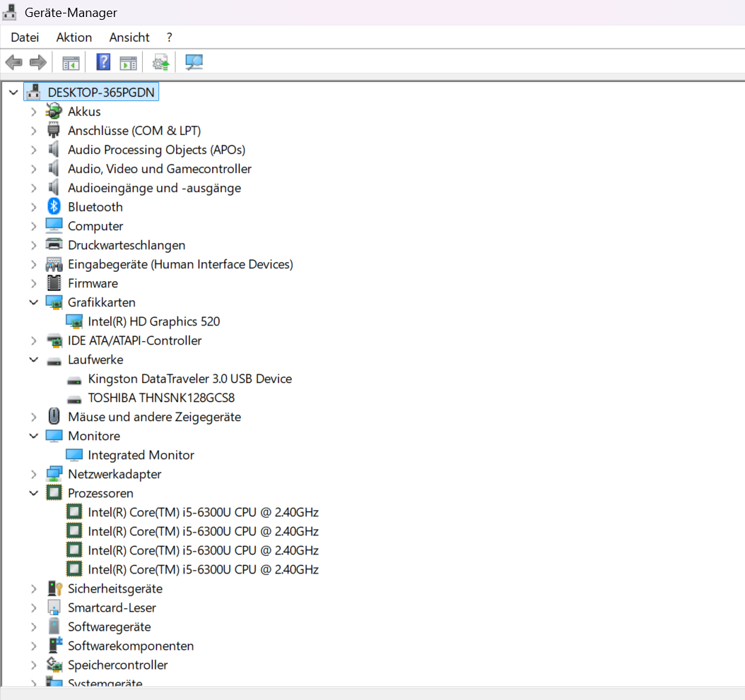Image resolution: width=745 pixels, height=700 pixels.
Task: Click the Kingston DataTraveler drive icon
Action: pyautogui.click(x=74, y=380)
